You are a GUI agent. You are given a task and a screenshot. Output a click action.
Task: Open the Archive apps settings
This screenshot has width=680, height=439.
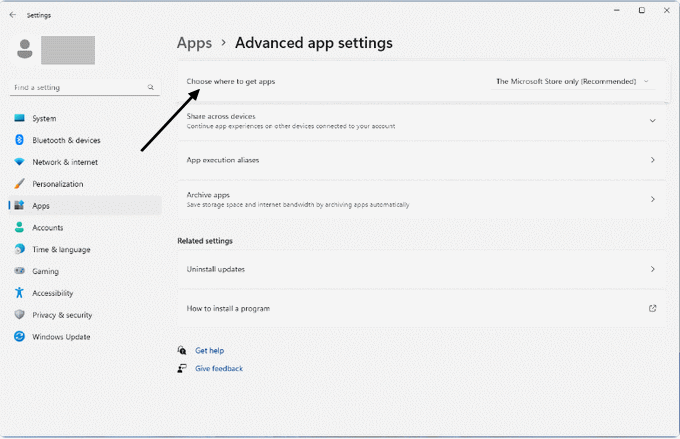point(420,199)
